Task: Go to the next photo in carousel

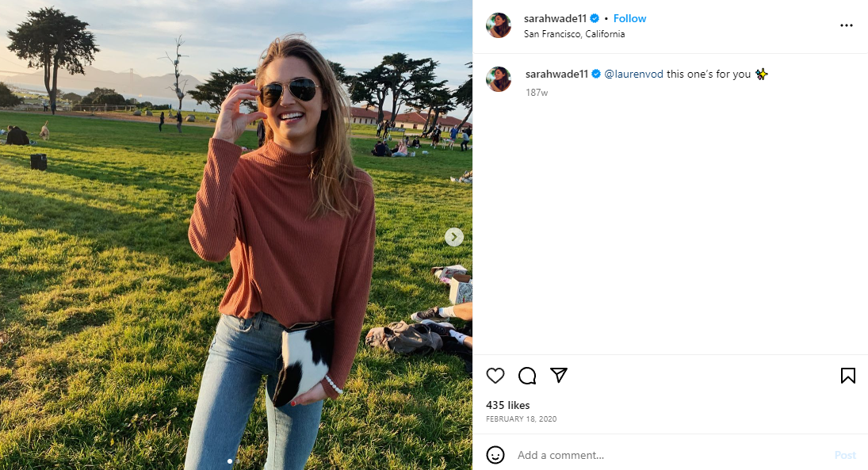Action: tap(453, 237)
